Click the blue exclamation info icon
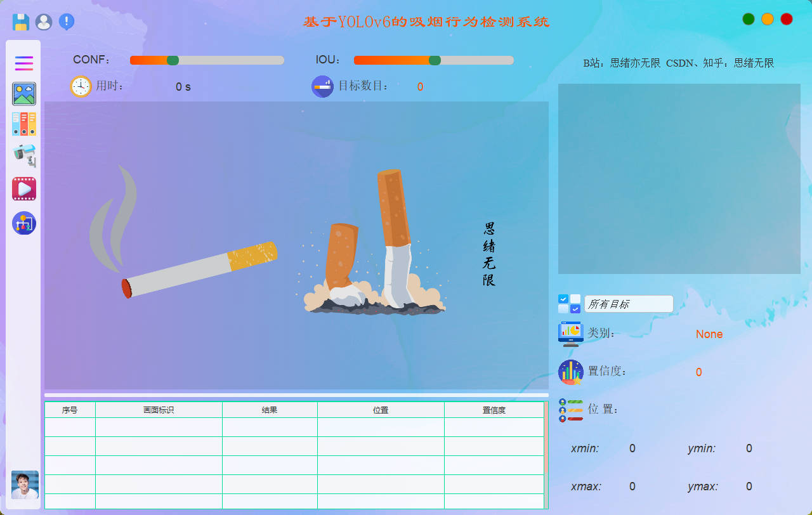The height and width of the screenshot is (515, 812). 67,22
